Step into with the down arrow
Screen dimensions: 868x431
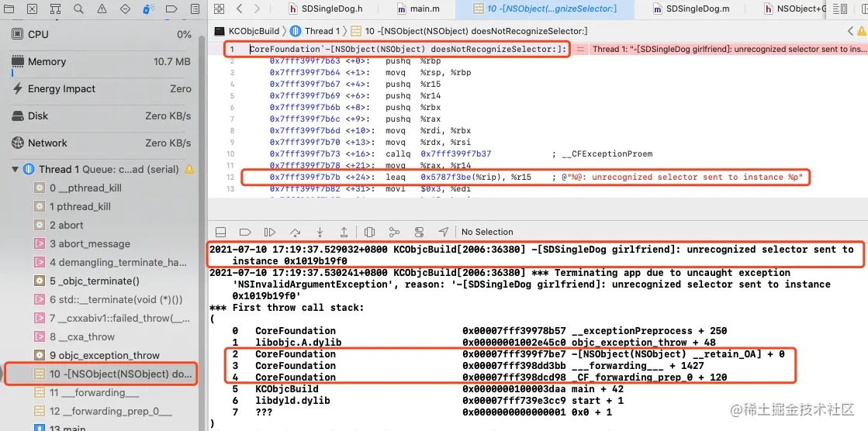(x=320, y=232)
